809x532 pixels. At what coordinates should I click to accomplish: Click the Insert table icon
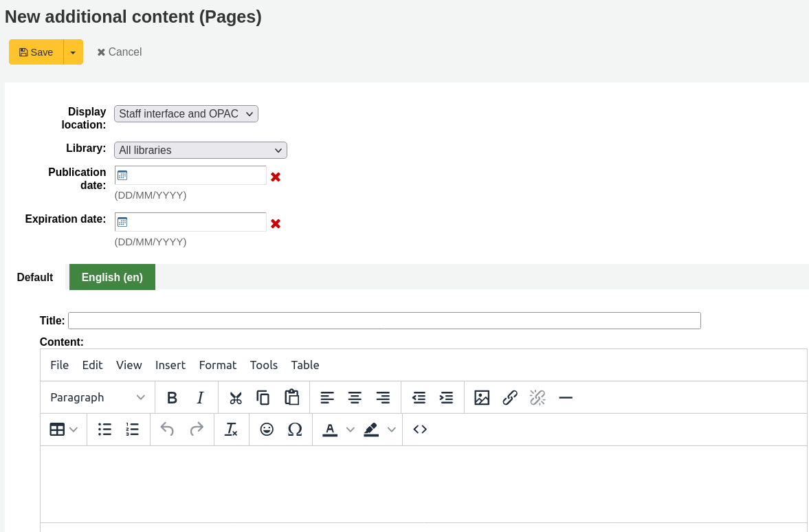pos(57,430)
